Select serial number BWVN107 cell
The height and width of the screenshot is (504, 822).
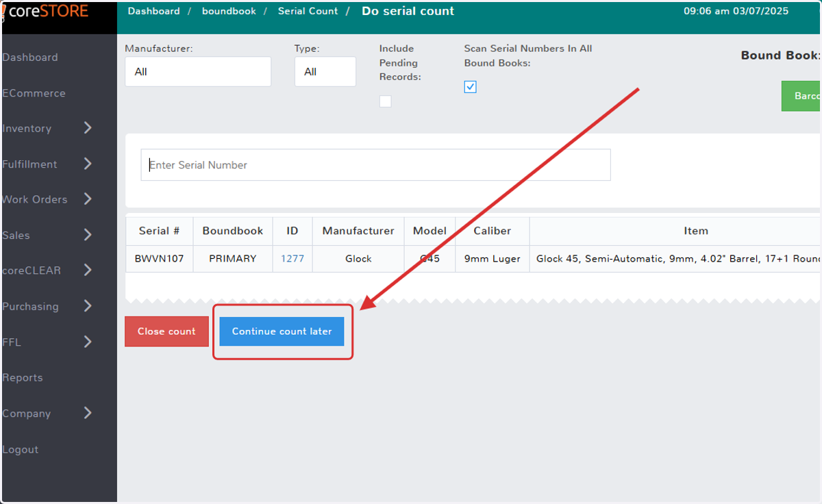coord(159,259)
